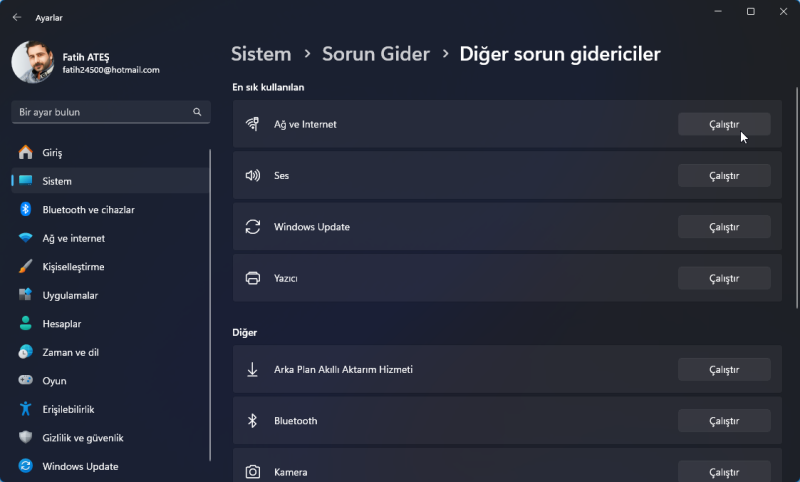Click the download arrow icon in Arka Plan row
The image size is (800, 482).
point(253,369)
